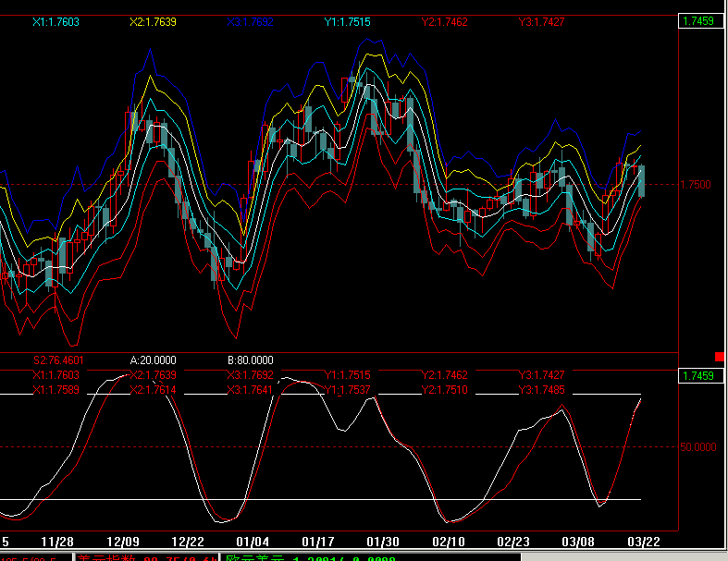Select the yellow X2:1.7639 indicator label at top

153,22
